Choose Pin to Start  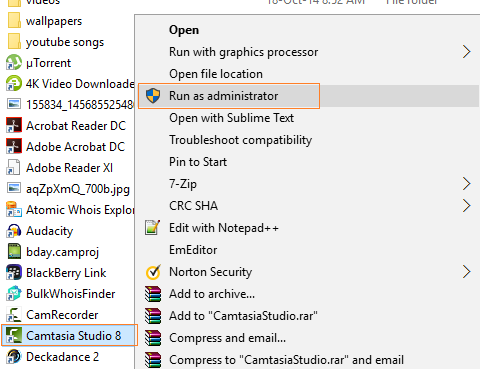[x=198, y=162]
